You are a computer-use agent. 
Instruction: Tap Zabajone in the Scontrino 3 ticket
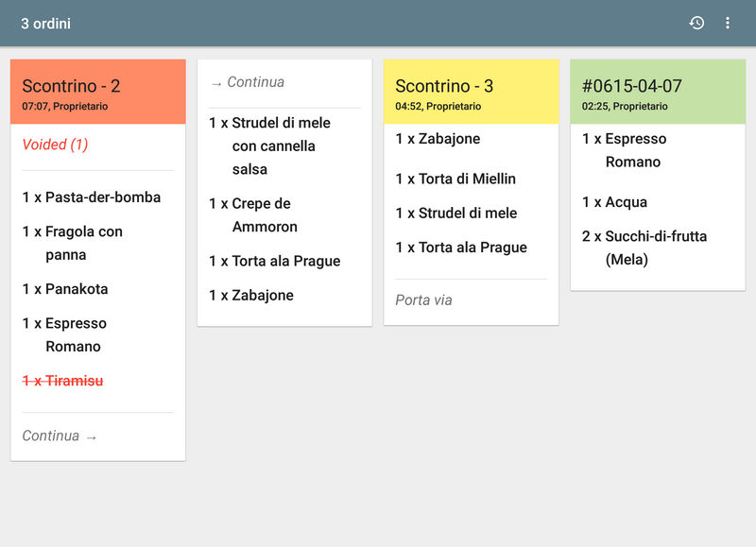pos(438,139)
